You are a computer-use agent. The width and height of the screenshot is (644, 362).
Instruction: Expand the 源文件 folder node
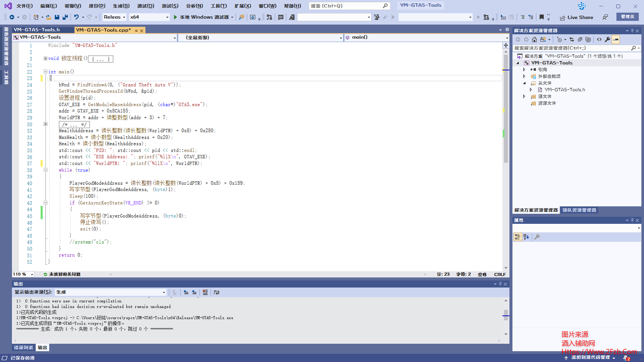coord(524,96)
